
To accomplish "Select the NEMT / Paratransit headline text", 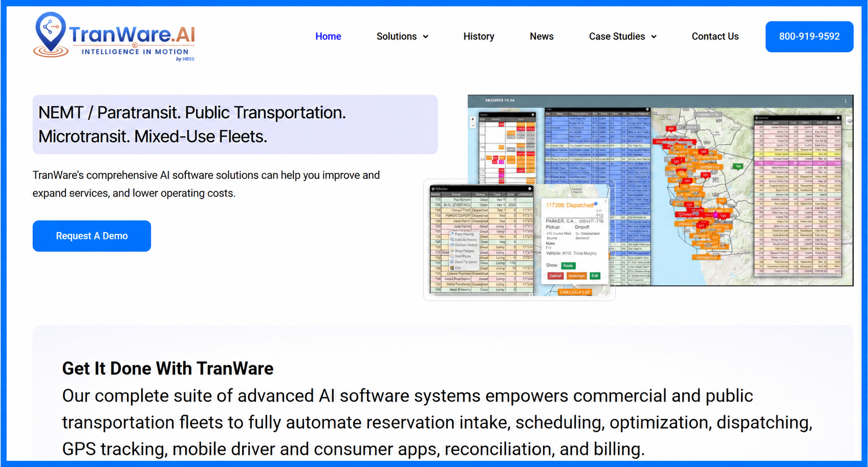I will 192,124.
